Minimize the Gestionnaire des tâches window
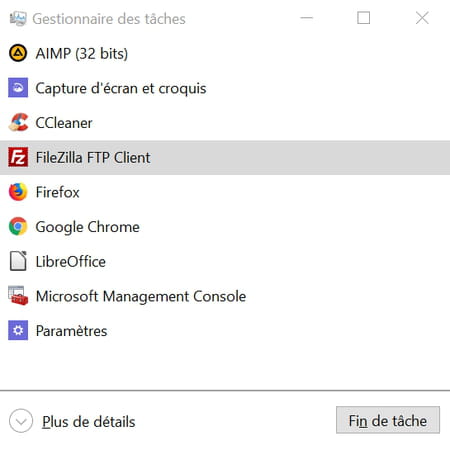 coord(307,18)
